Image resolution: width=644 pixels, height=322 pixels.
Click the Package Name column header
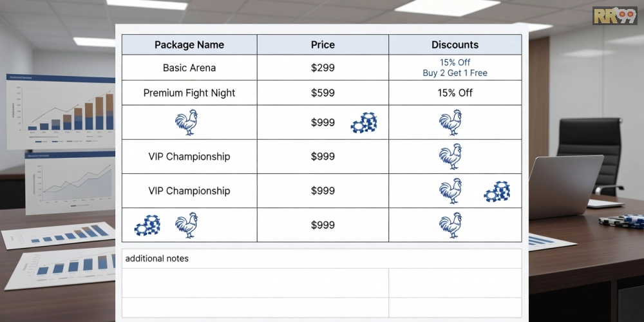tap(189, 44)
